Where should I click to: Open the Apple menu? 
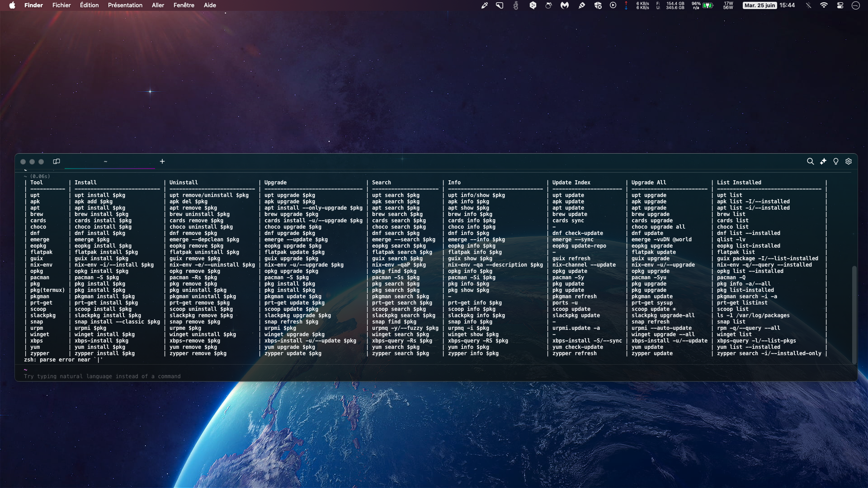point(12,5)
